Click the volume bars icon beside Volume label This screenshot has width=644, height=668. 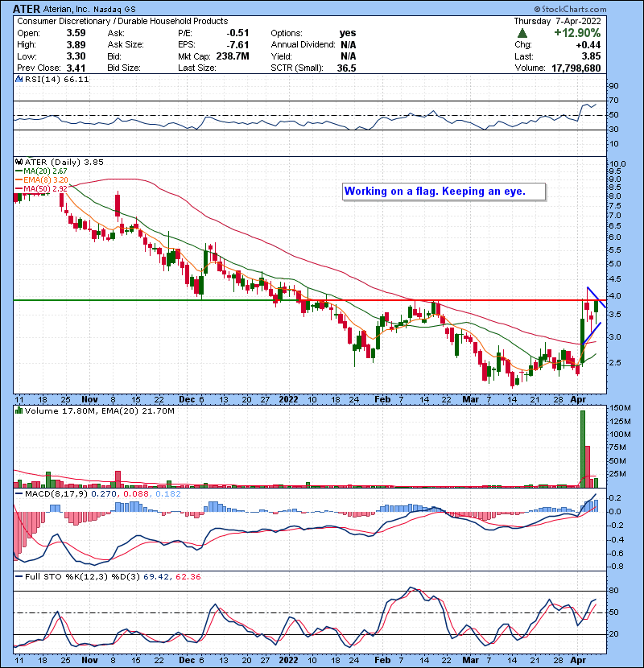(19, 410)
